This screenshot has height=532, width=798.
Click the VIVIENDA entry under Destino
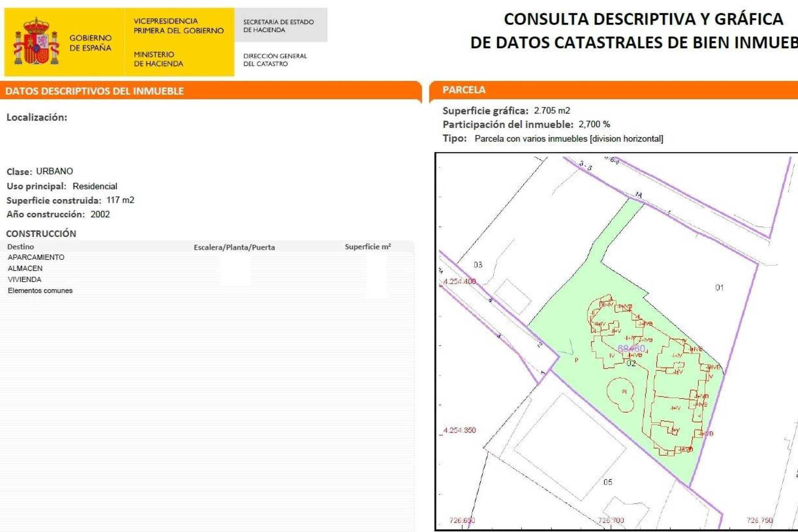(24, 279)
